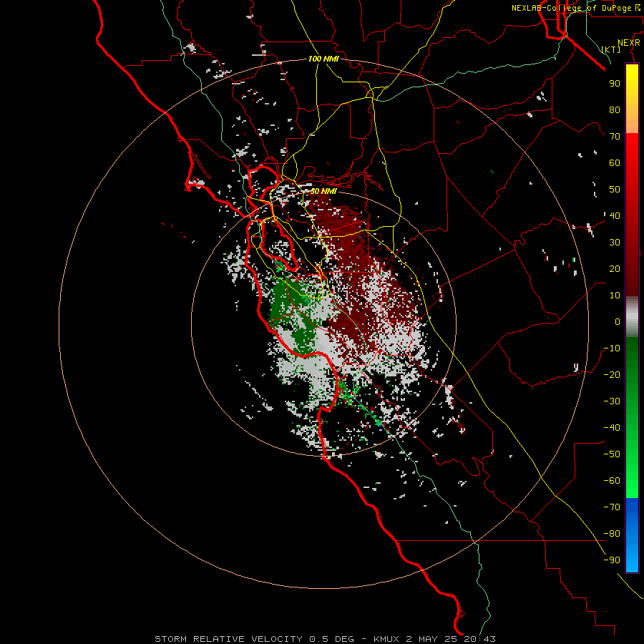Screen dimensions: 644x644
Task: Click the -70 value on the velocity scale
Action: pos(612,507)
